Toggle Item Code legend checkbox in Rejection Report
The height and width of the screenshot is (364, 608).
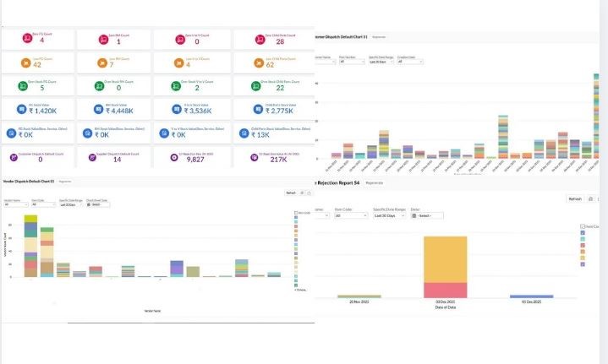tap(583, 226)
